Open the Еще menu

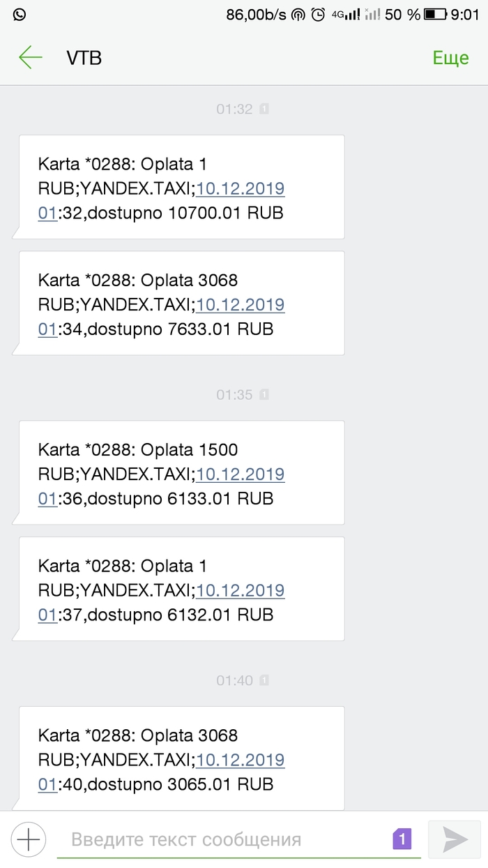pyautogui.click(x=450, y=58)
